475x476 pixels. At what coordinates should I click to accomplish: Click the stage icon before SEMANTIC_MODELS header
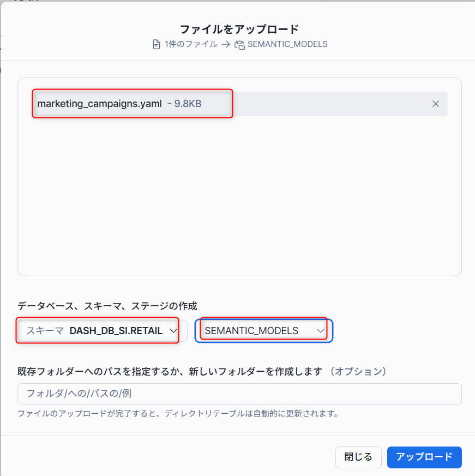click(x=239, y=45)
